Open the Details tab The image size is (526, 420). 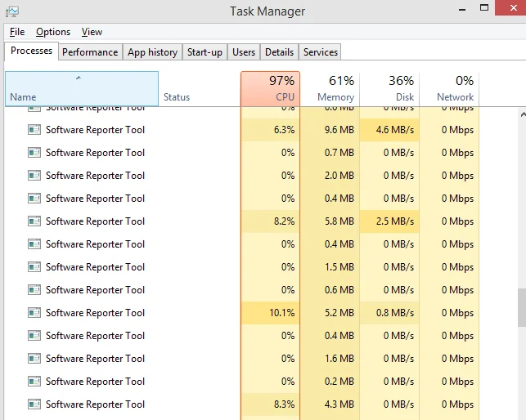click(x=279, y=52)
